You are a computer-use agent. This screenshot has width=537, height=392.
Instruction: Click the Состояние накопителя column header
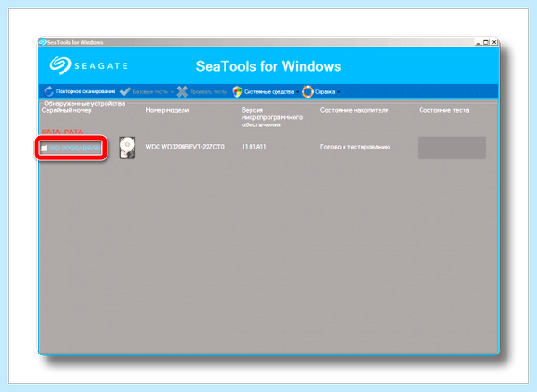354,110
